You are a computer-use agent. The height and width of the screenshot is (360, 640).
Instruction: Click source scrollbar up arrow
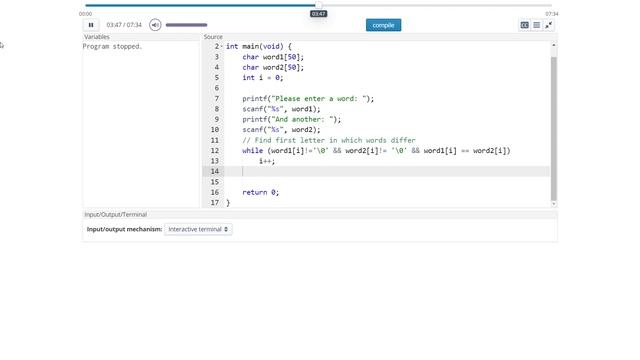click(553, 45)
